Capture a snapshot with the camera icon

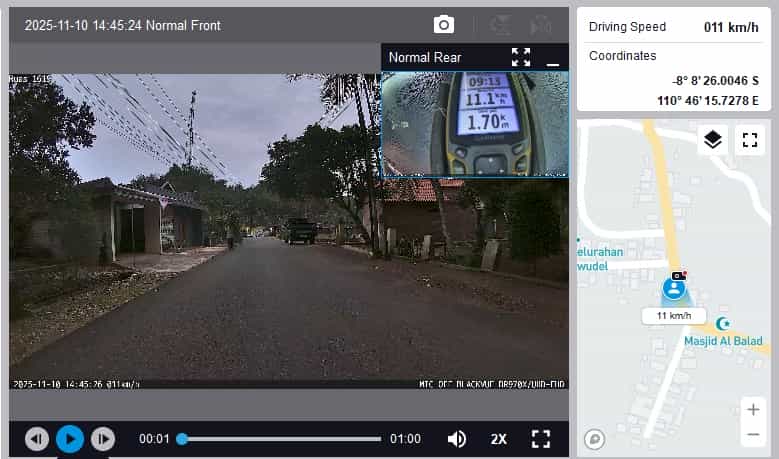444,25
